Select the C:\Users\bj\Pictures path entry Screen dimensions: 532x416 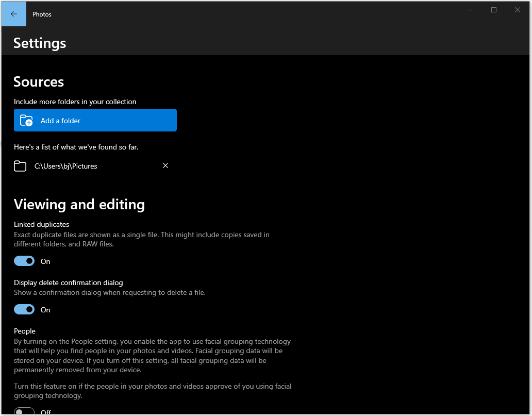pos(66,166)
